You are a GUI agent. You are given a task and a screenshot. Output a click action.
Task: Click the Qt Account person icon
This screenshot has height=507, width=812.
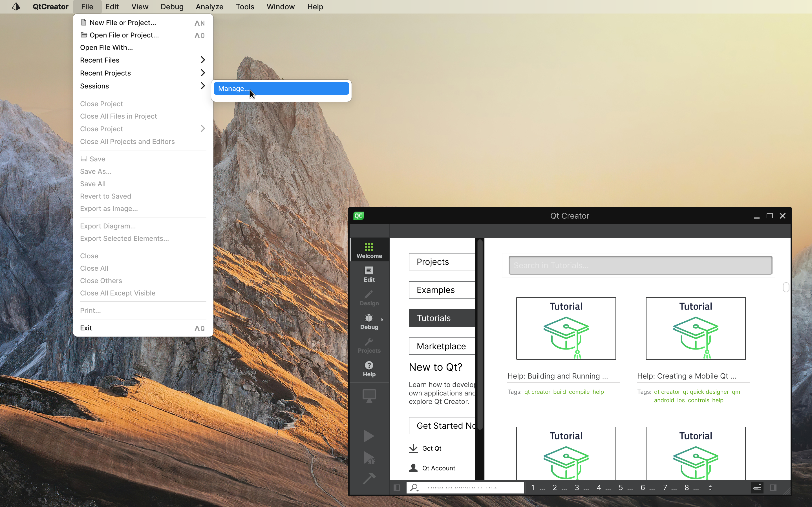(x=413, y=468)
